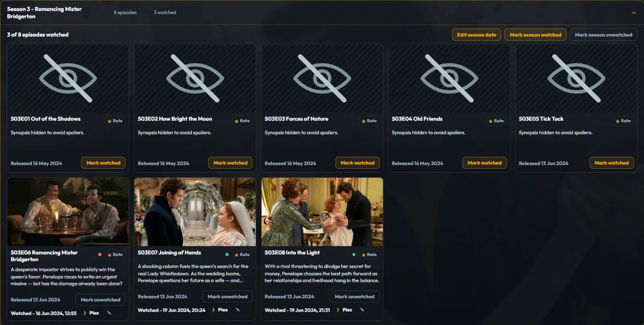The height and width of the screenshot is (325, 644).
Task: Reveal hidden thumbnail of S03E02 episode
Action: (x=195, y=78)
